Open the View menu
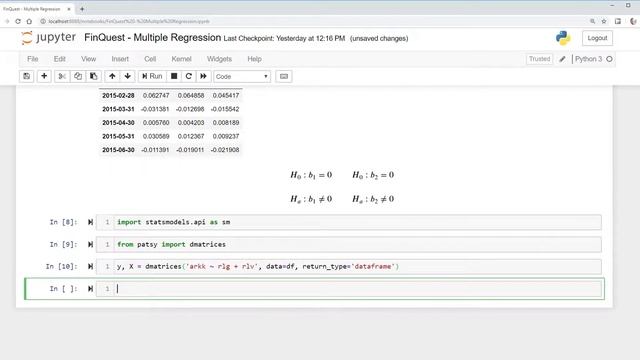Image resolution: width=640 pixels, height=360 pixels. pyautogui.click(x=88, y=59)
